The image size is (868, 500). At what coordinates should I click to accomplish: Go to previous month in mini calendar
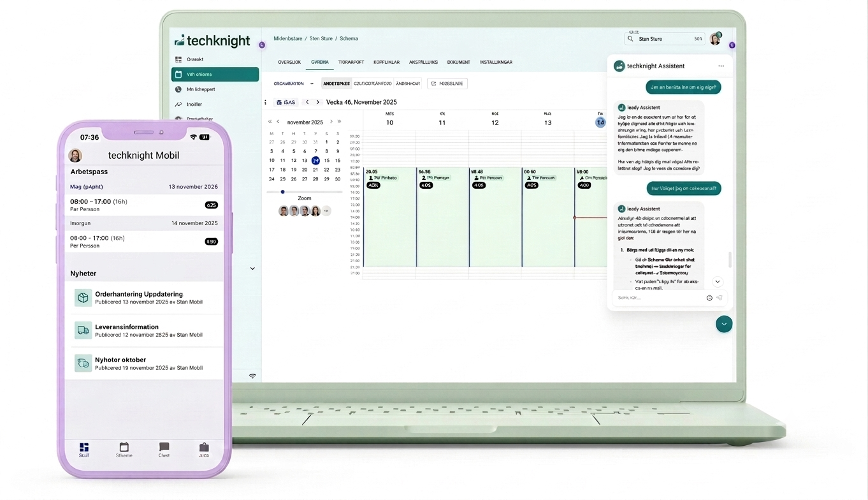[x=278, y=122]
